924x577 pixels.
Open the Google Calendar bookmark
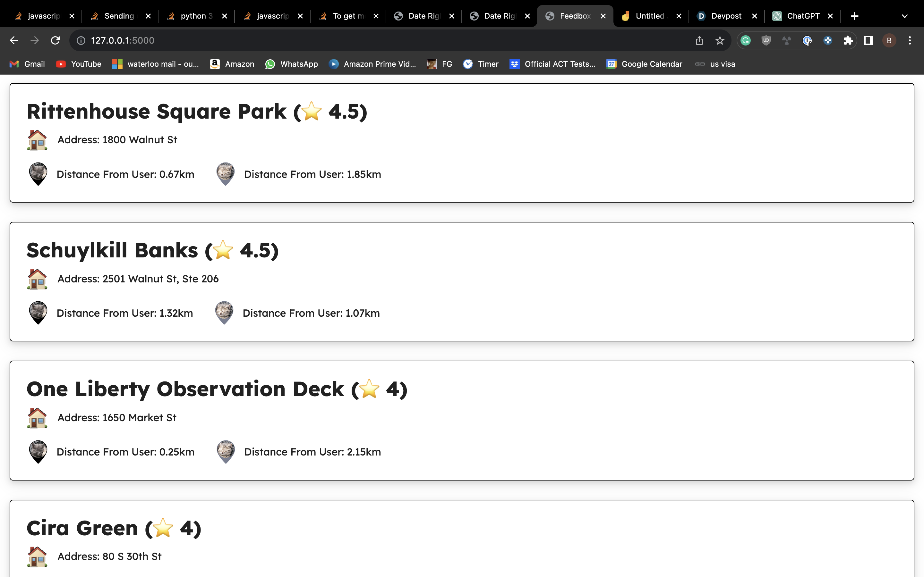click(645, 64)
